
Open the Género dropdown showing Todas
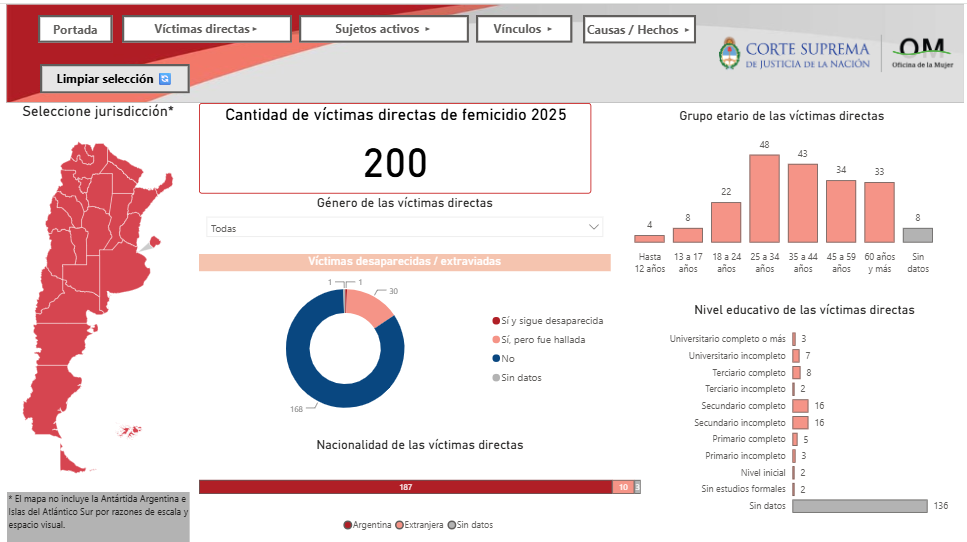pos(404,228)
